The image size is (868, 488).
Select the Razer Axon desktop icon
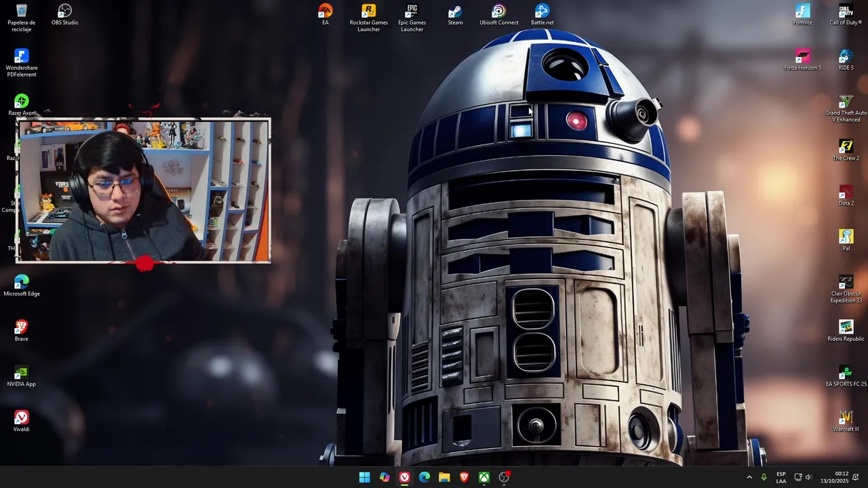pos(22,106)
